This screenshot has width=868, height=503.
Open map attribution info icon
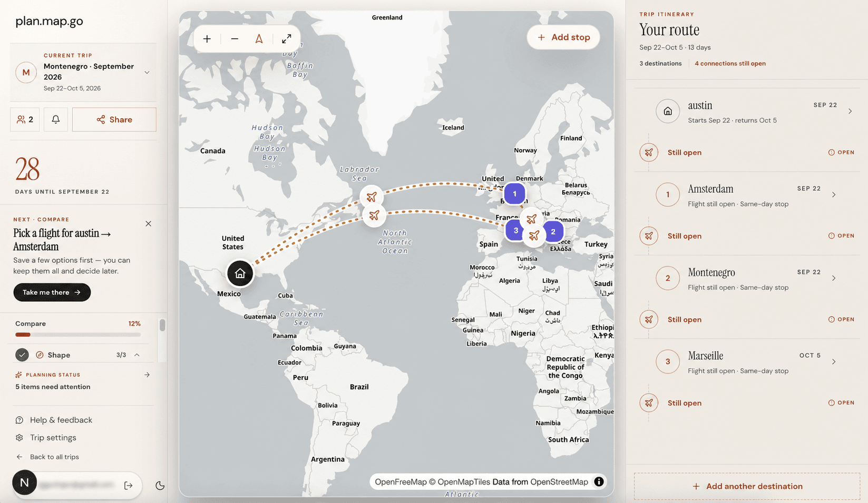click(x=599, y=481)
